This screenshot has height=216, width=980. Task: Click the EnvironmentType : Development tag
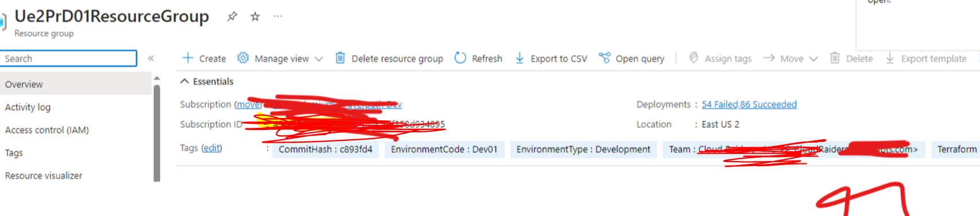pyautogui.click(x=583, y=150)
